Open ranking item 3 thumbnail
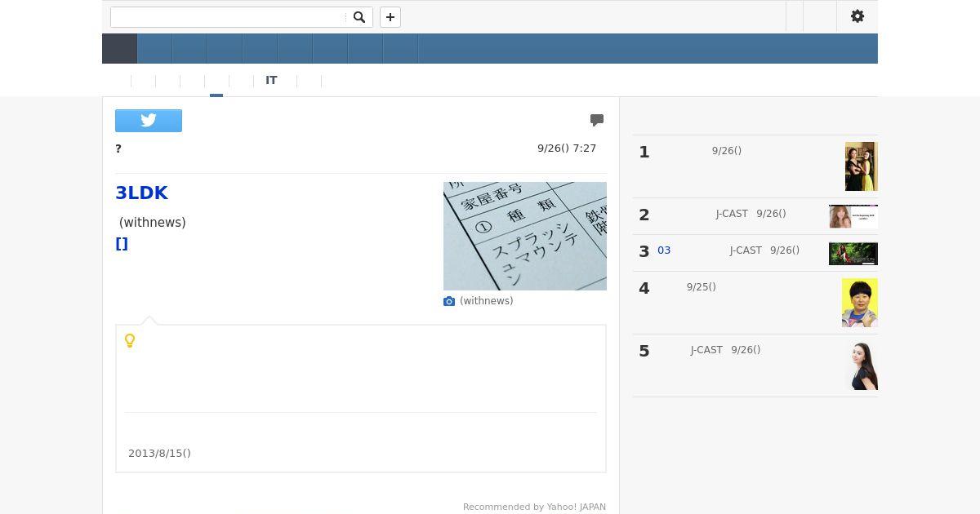Image resolution: width=980 pixels, height=514 pixels. (x=853, y=254)
